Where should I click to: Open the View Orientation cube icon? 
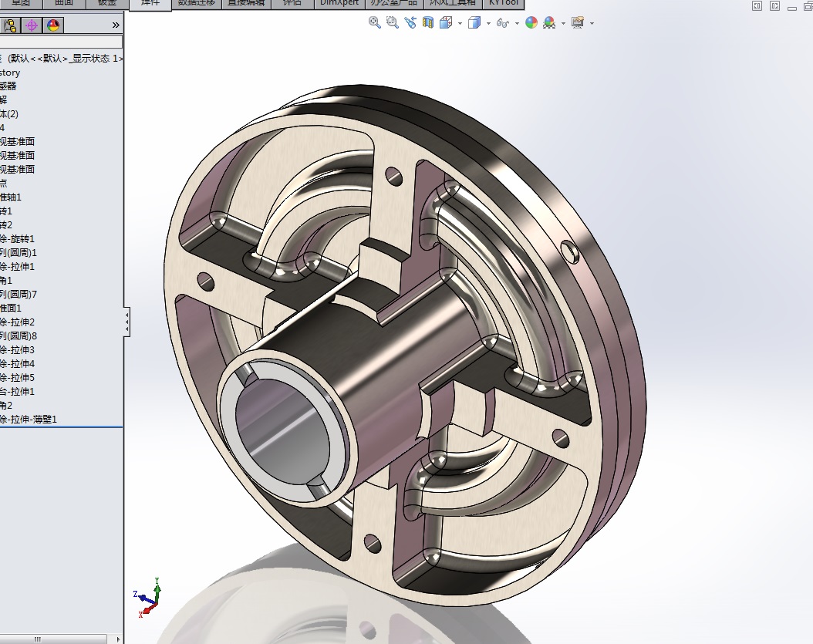coord(446,22)
